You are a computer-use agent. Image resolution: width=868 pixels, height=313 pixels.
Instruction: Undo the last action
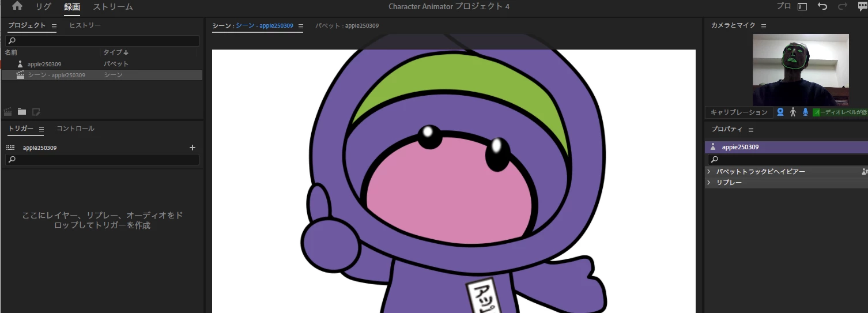pyautogui.click(x=822, y=6)
